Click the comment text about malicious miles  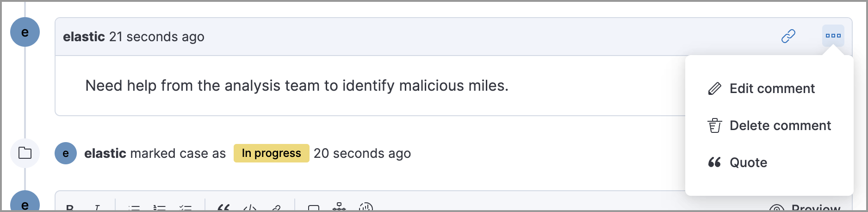(x=297, y=86)
